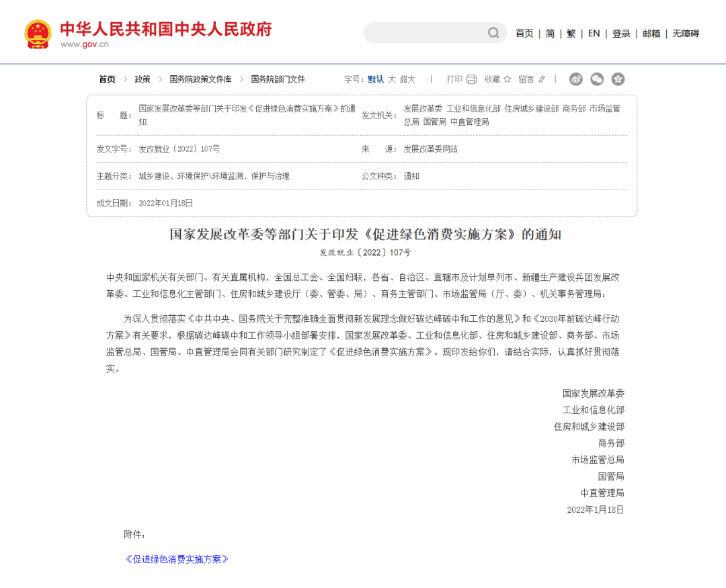Click the date value 2022年01月18日

click(166, 203)
